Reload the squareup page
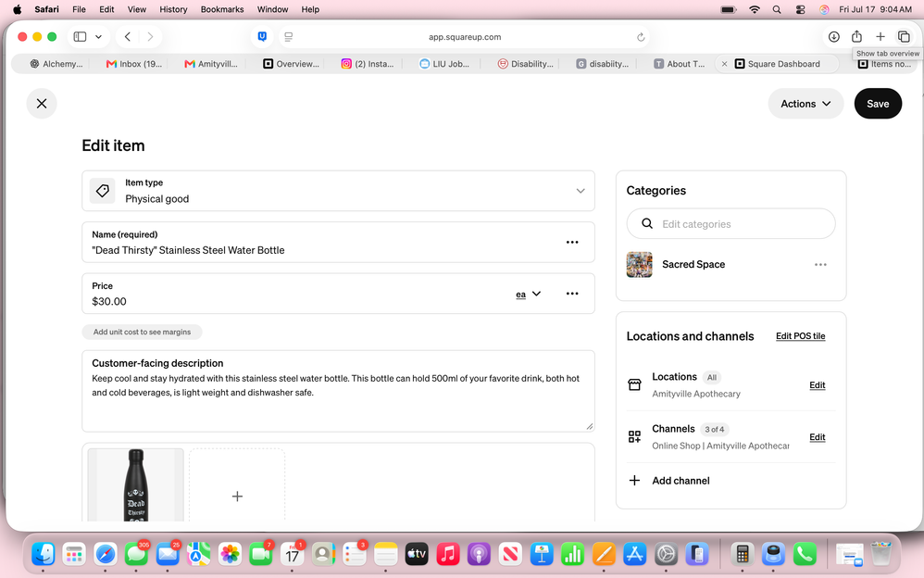Image resolution: width=924 pixels, height=578 pixels. coord(641,37)
